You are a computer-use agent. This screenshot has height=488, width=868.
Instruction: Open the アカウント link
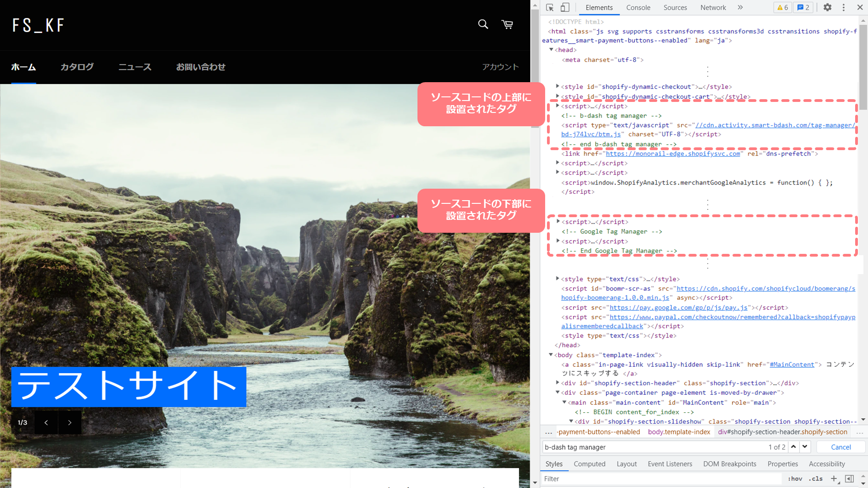coord(501,67)
